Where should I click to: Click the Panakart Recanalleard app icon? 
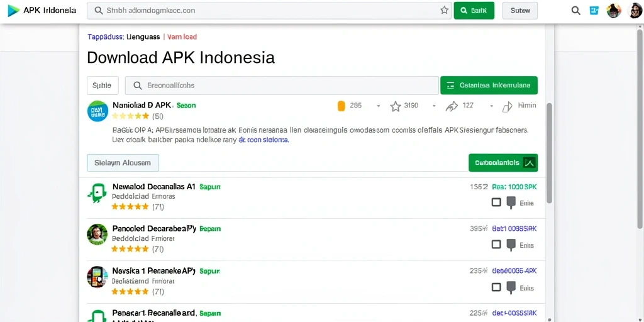click(97, 316)
